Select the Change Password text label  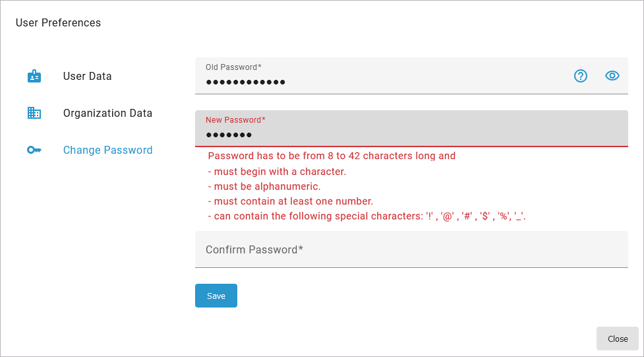point(107,150)
